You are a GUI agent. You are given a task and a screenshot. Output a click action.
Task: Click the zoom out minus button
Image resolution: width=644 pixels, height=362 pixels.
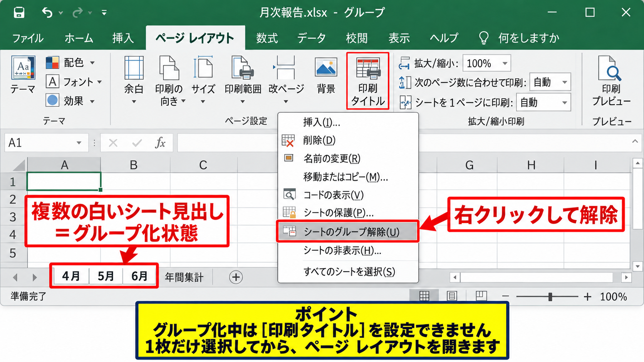coord(506,297)
